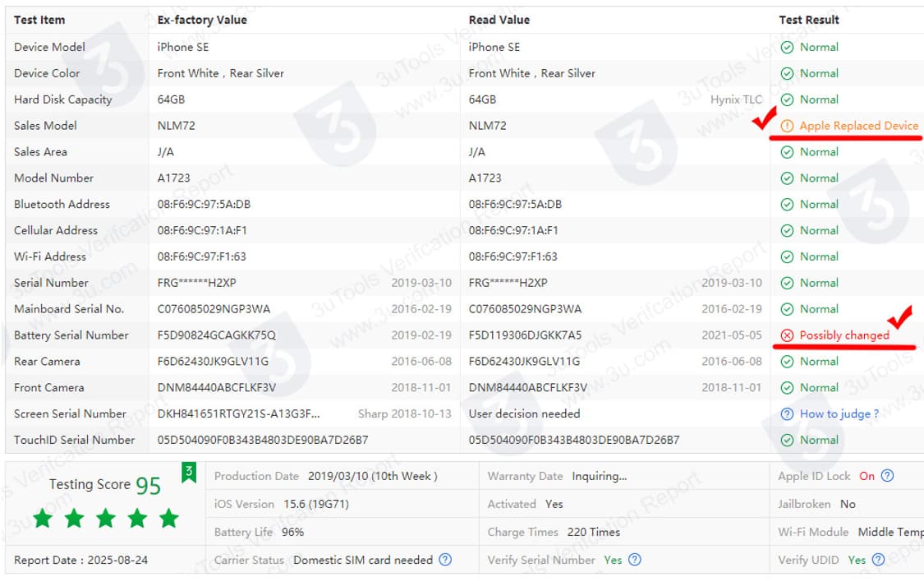Click the ex-factory battery serial F5D90824GCAGKK75Q

(x=216, y=335)
